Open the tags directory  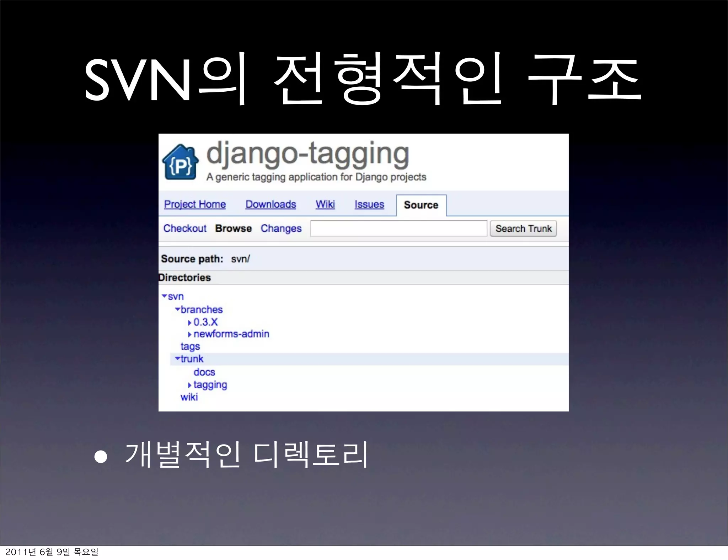pyautogui.click(x=190, y=346)
